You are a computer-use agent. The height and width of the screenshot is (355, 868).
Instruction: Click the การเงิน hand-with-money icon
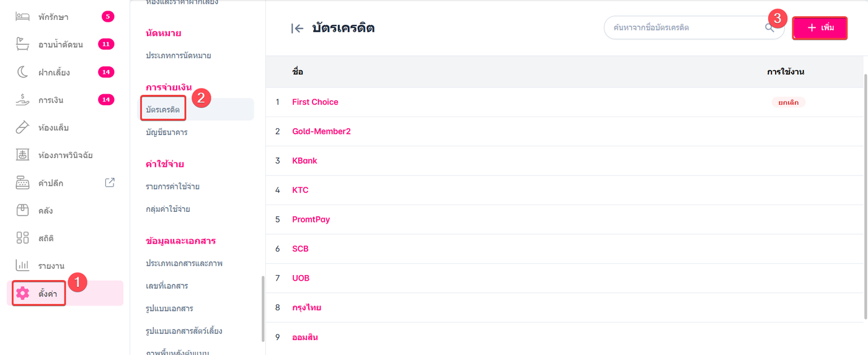[22, 100]
